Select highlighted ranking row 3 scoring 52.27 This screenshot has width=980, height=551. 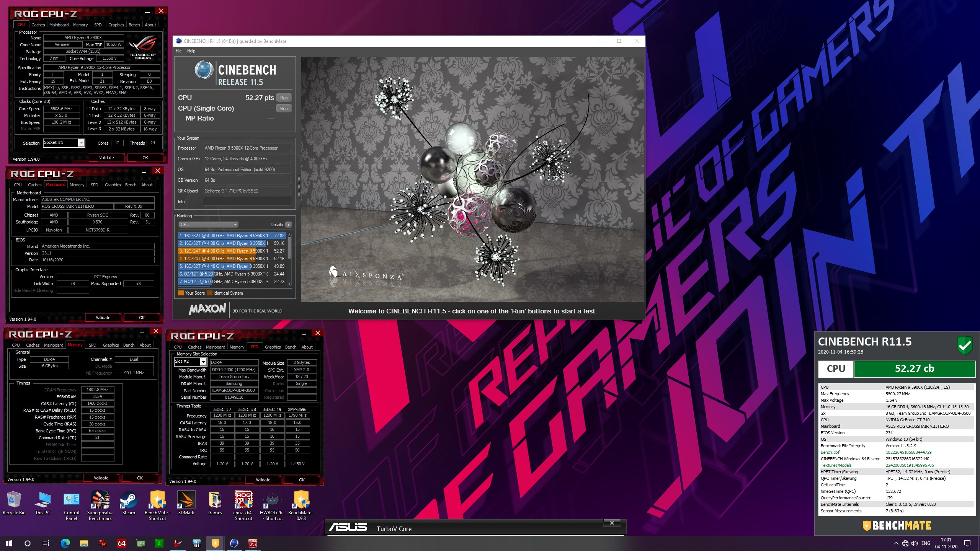coord(232,251)
